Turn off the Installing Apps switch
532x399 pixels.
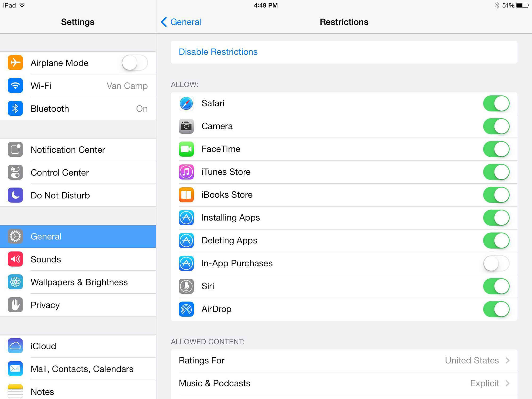click(x=496, y=218)
